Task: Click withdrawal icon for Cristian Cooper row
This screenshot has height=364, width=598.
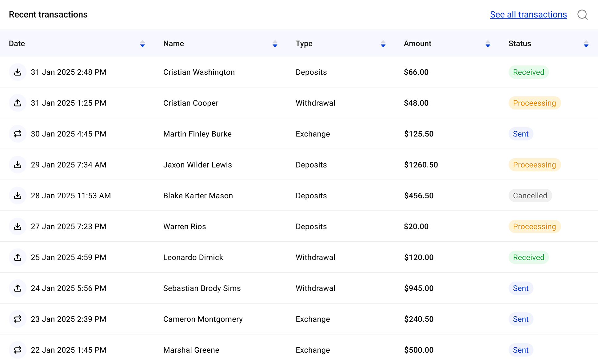Action: pyautogui.click(x=18, y=103)
